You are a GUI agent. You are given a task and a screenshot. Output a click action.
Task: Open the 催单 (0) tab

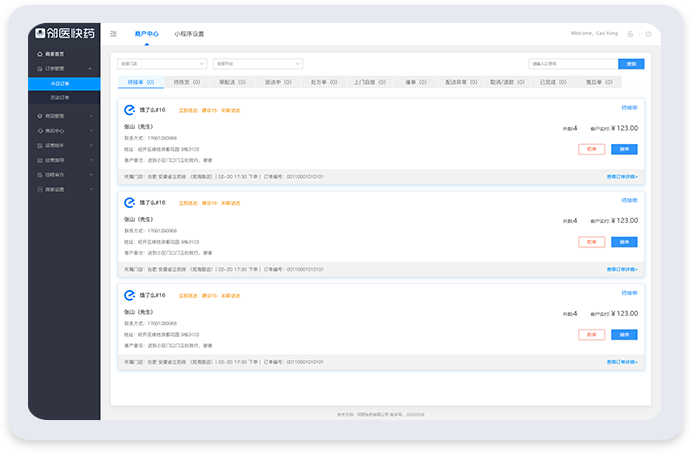pyautogui.click(x=416, y=82)
